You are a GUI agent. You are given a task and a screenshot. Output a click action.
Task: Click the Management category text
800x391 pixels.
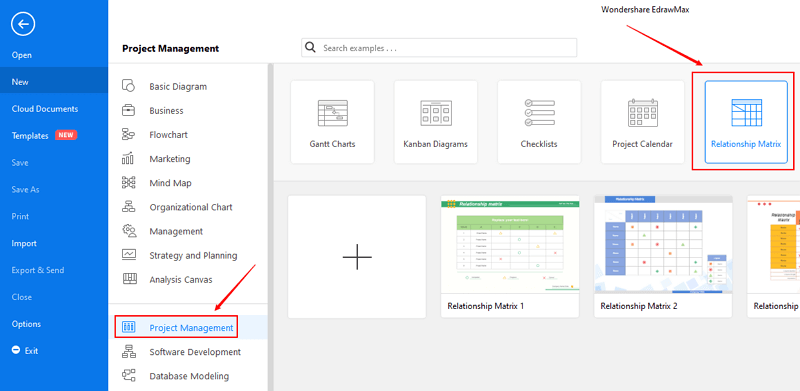176,231
